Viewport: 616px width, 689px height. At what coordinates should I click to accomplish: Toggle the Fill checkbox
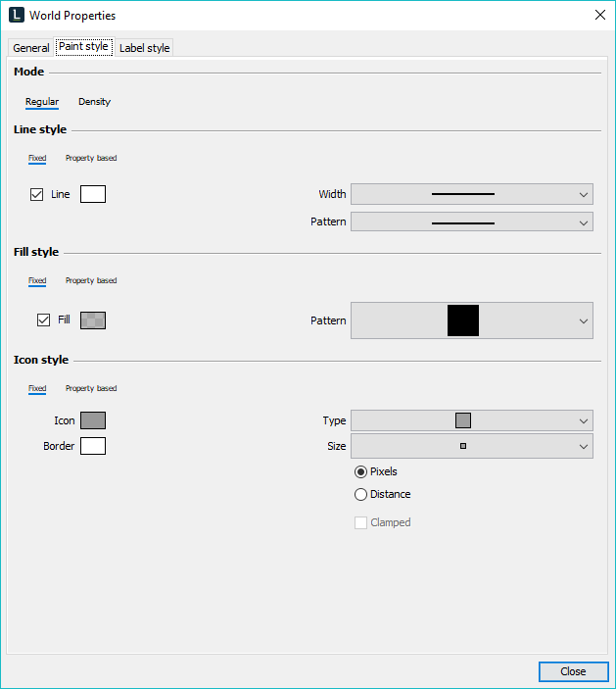pos(43,320)
